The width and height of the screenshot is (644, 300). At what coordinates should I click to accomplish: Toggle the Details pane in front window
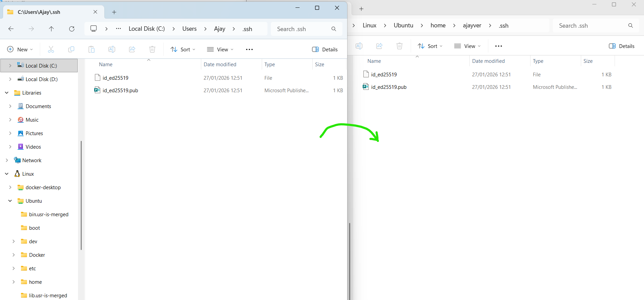coord(325,49)
